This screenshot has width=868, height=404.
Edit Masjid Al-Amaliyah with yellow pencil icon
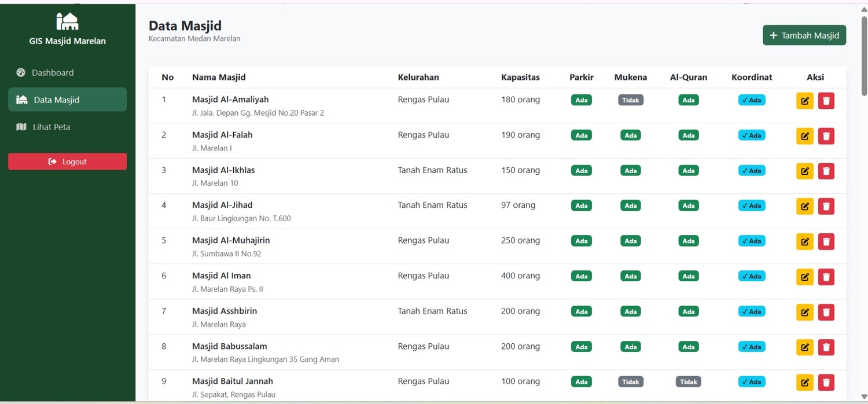click(804, 101)
